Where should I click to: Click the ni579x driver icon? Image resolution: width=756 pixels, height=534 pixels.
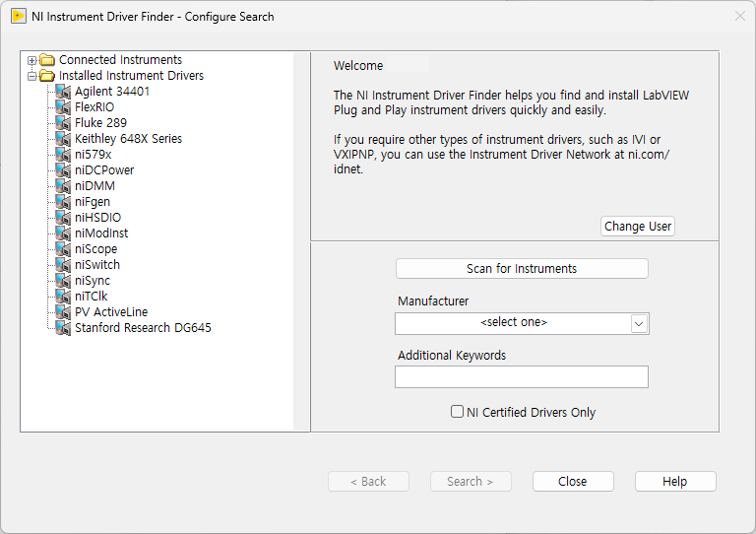click(x=63, y=155)
